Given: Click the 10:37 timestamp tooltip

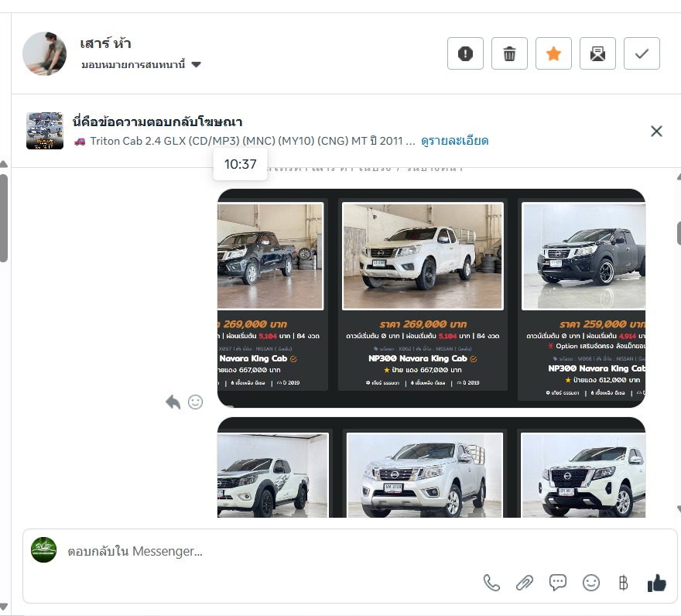Looking at the screenshot, I should point(240,164).
